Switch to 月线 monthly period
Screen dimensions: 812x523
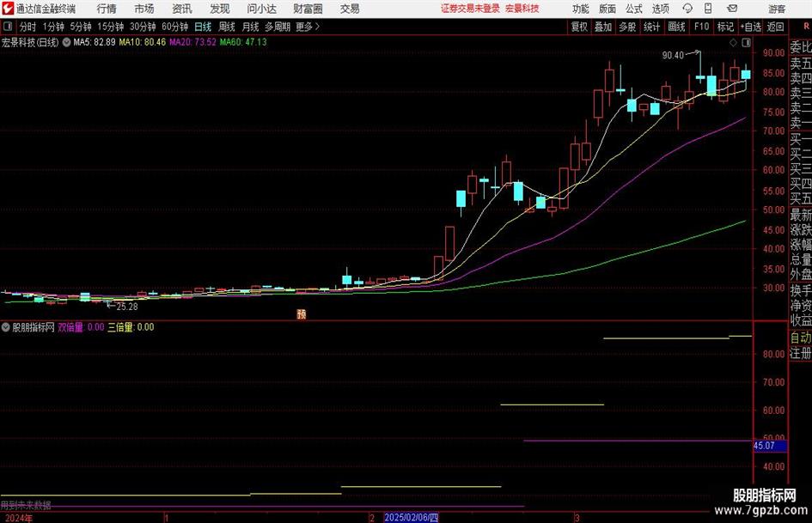(251, 27)
